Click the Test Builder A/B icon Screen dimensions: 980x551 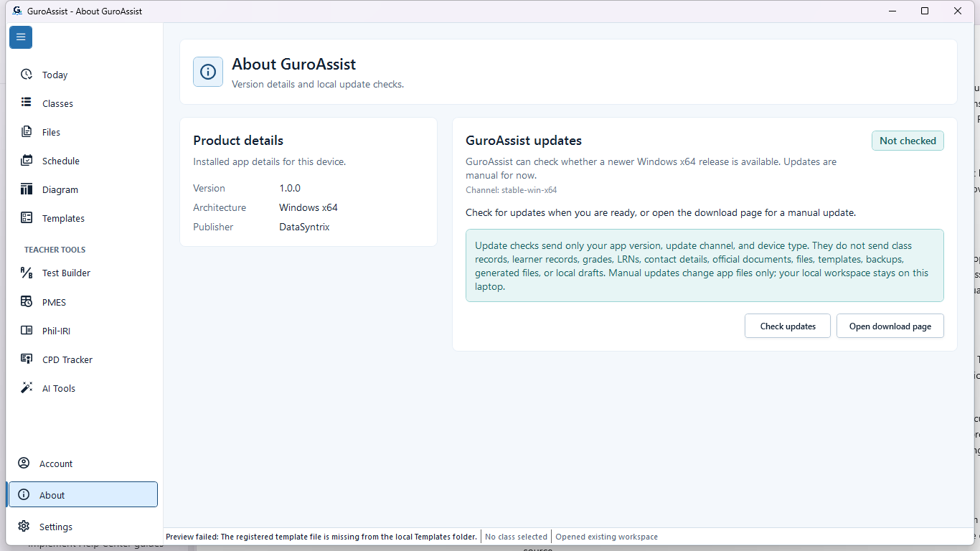coord(27,273)
